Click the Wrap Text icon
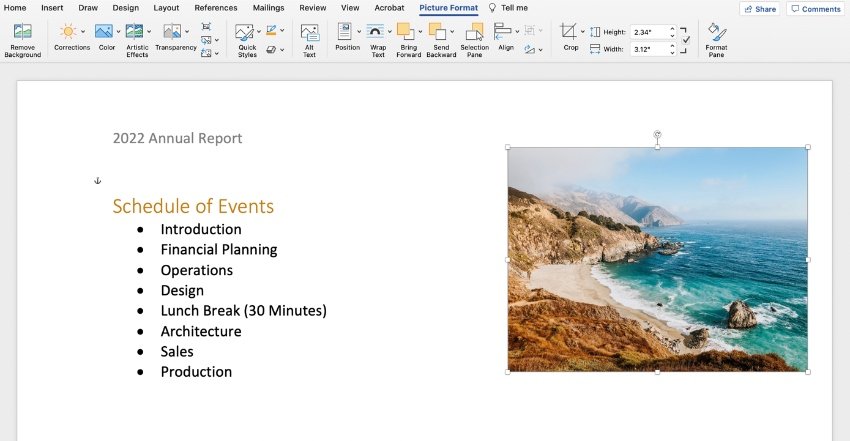Viewport: 850px width, 441px height. 375,31
